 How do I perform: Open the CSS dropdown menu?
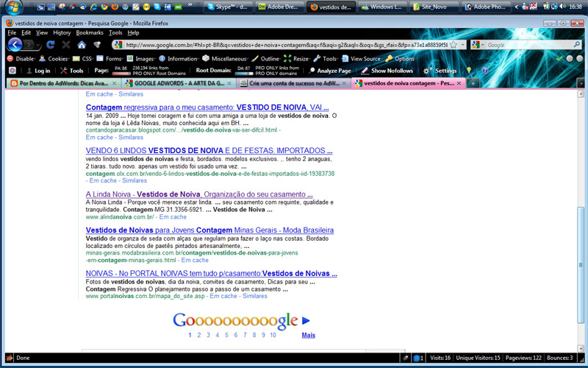click(x=83, y=59)
